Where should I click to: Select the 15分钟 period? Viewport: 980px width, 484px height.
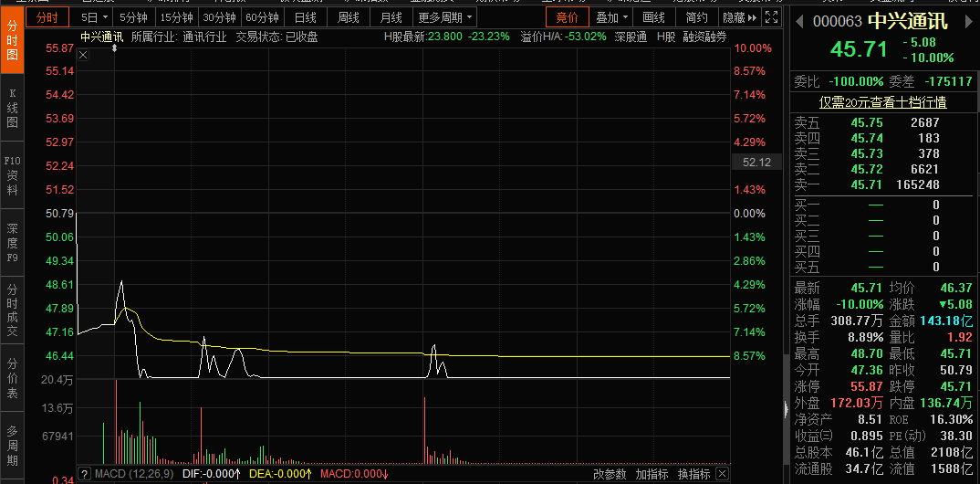click(x=176, y=17)
